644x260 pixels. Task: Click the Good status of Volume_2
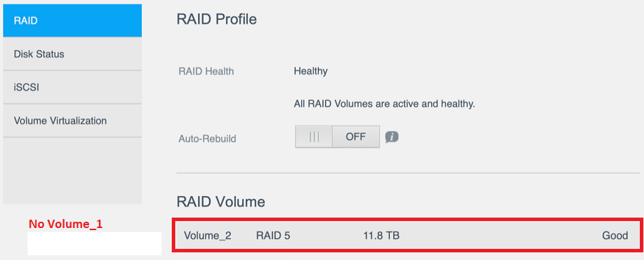[615, 236]
